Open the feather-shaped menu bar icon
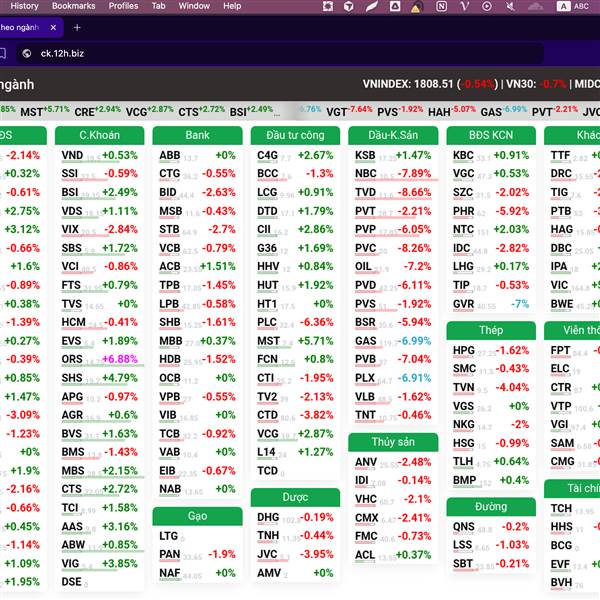Screen dimensions: 600x600 coord(372,6)
